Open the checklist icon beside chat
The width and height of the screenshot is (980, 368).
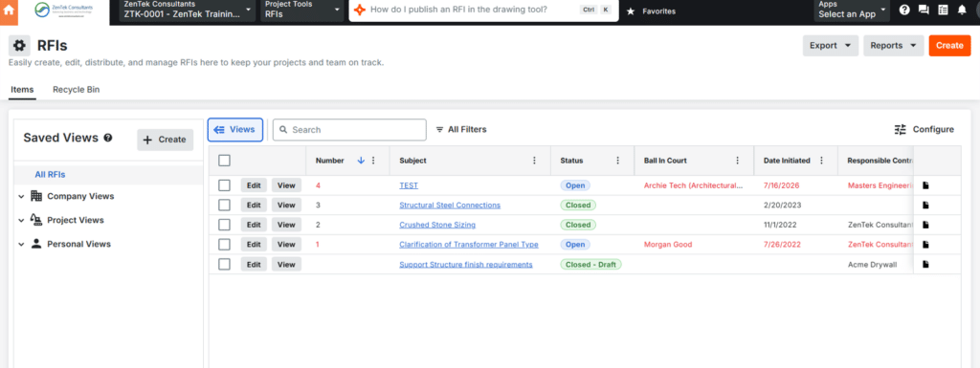(943, 10)
